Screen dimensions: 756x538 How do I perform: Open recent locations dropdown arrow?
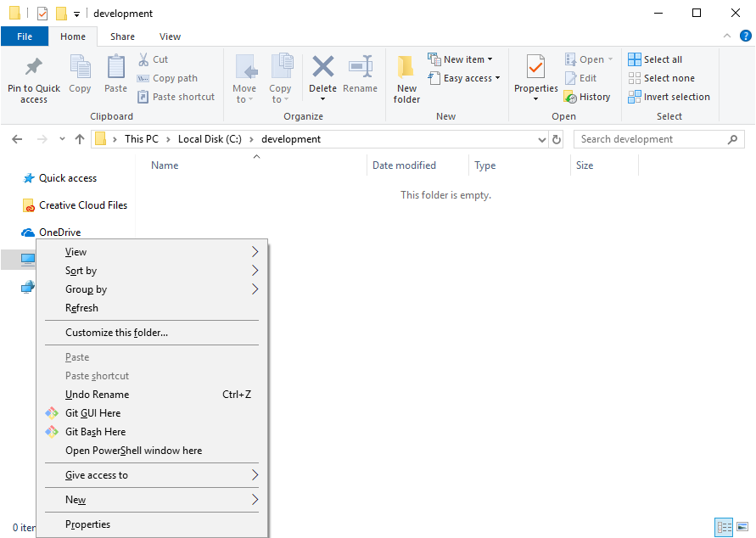[62, 139]
